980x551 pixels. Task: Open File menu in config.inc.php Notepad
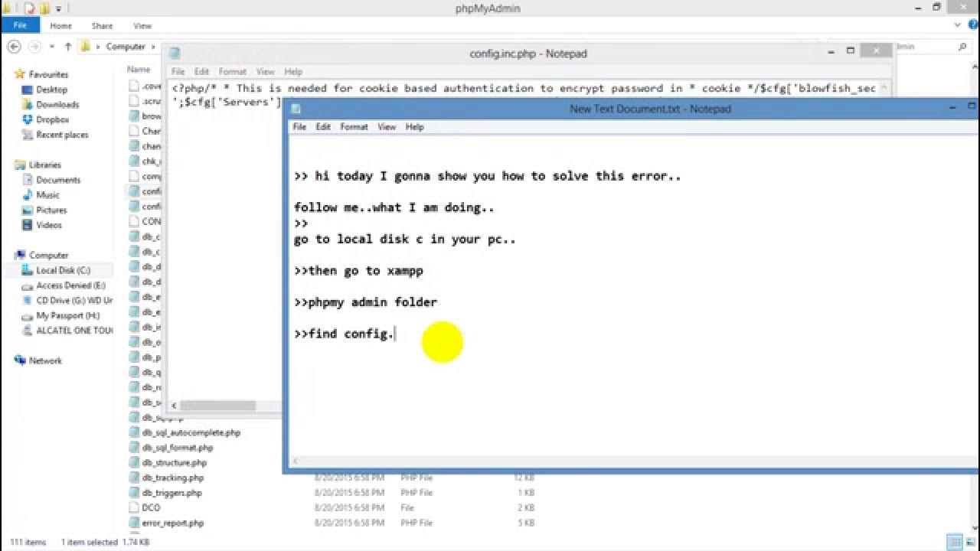click(x=178, y=72)
